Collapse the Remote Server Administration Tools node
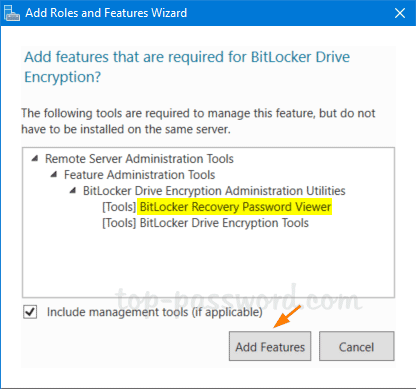Image resolution: width=416 pixels, height=389 pixels. point(35,159)
